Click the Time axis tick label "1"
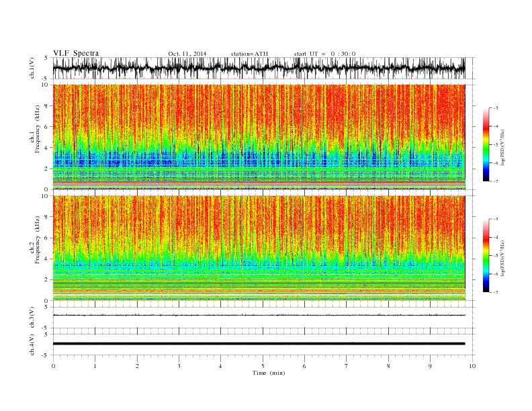The height and width of the screenshot is (411, 532). (95, 366)
